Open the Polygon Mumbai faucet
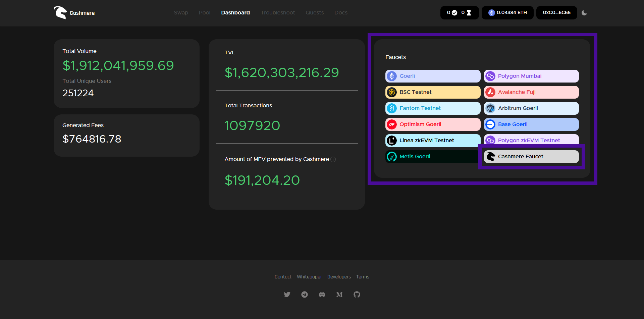The height and width of the screenshot is (319, 644). [531, 76]
